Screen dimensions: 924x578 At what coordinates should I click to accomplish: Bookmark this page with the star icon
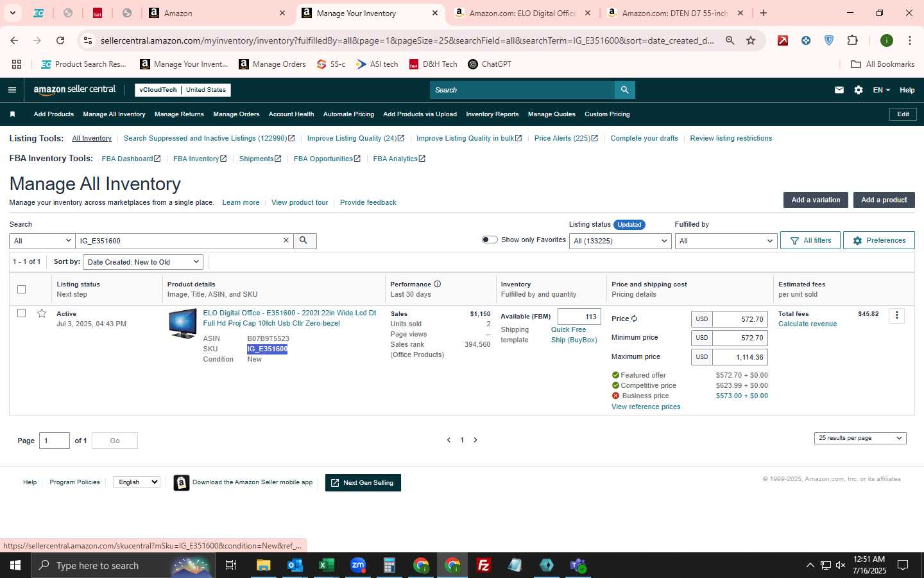[751, 40]
